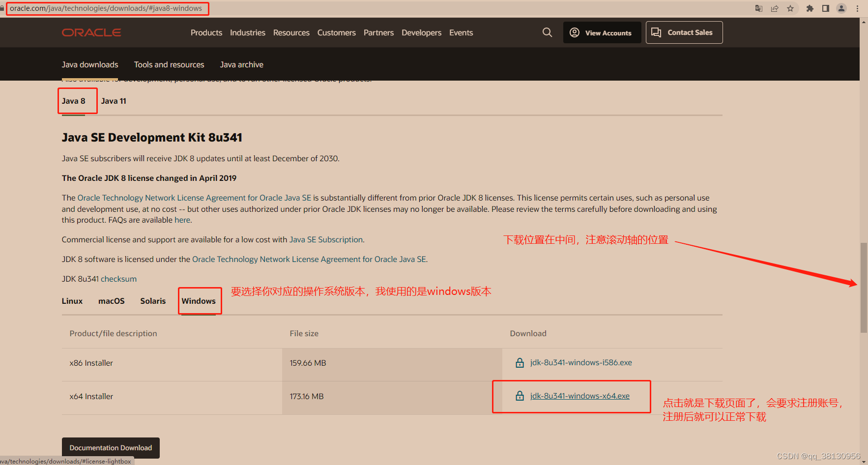Open the site search magnifier icon
This screenshot has height=465, width=868.
tap(547, 32)
